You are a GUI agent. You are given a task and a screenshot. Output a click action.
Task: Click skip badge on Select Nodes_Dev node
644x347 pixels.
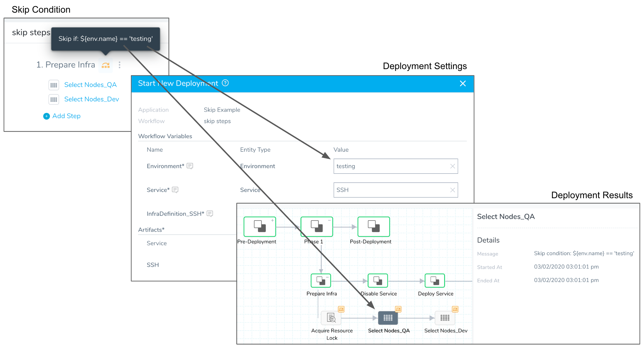(x=455, y=309)
